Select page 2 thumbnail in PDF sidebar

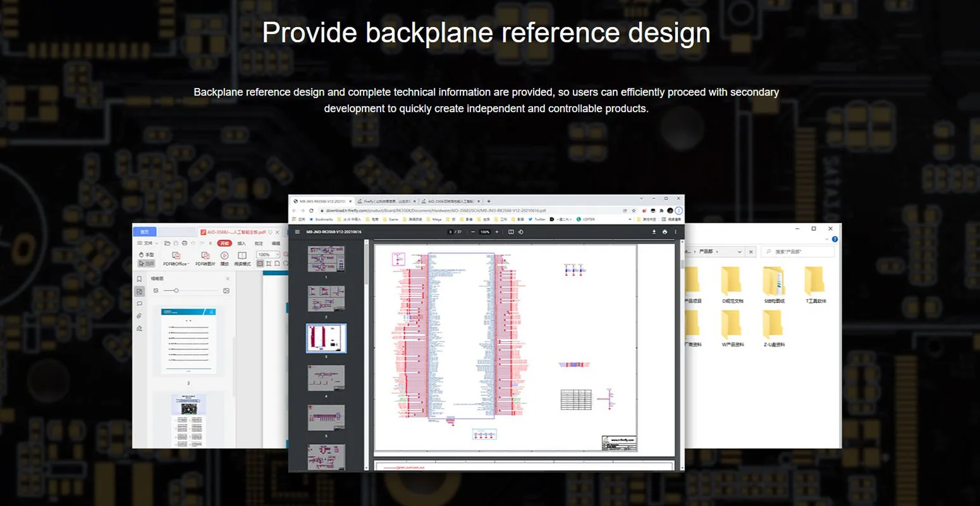326,299
